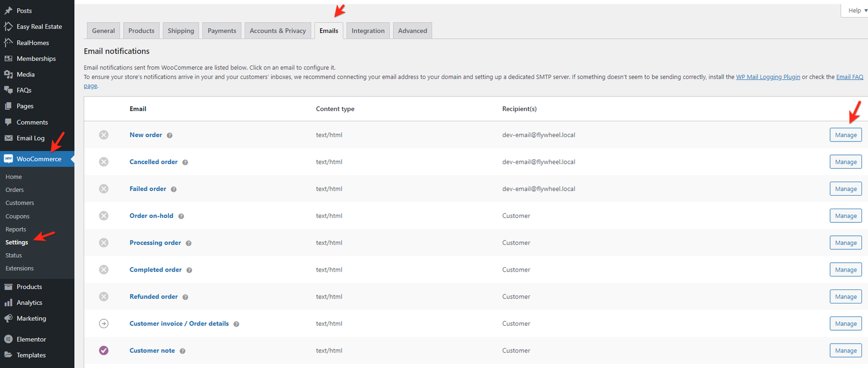Click enabled checkmark icon for Customer note
Image resolution: width=868 pixels, height=368 pixels.
point(104,351)
